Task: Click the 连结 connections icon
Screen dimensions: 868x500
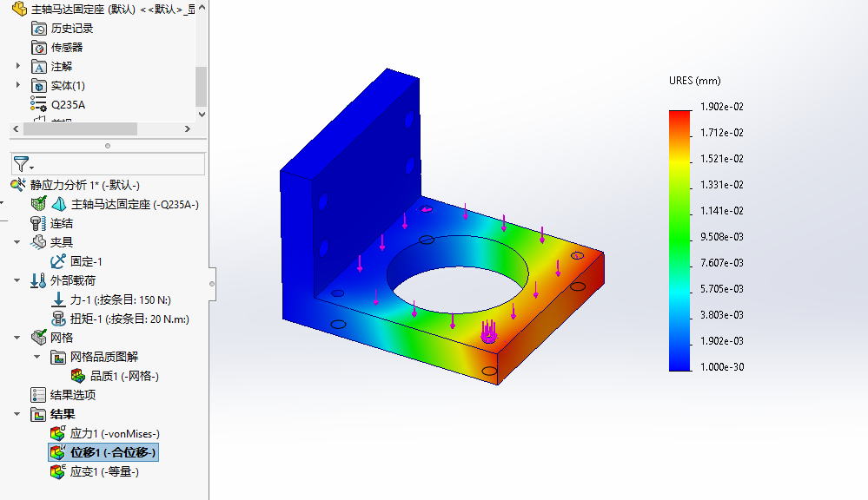Action: point(37,223)
